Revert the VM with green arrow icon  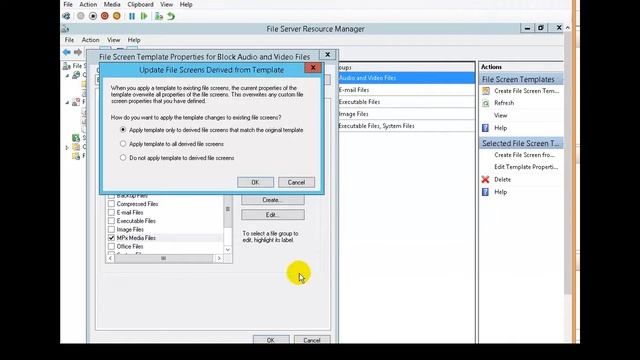pos(171,16)
